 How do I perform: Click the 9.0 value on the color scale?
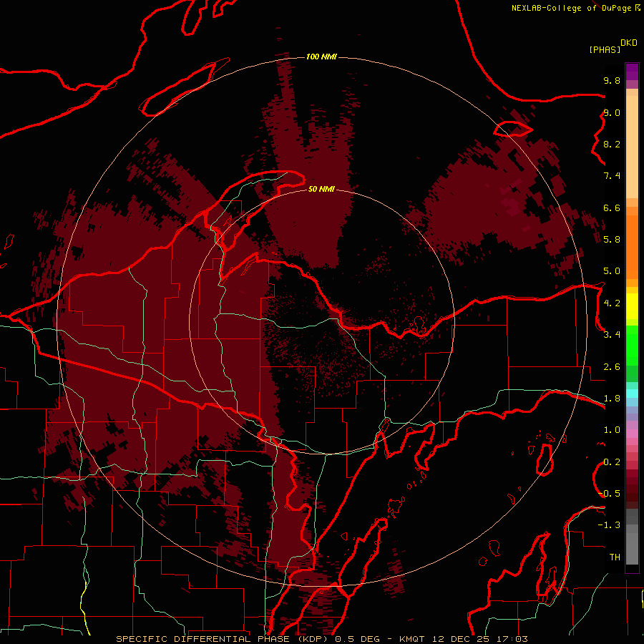point(612,112)
